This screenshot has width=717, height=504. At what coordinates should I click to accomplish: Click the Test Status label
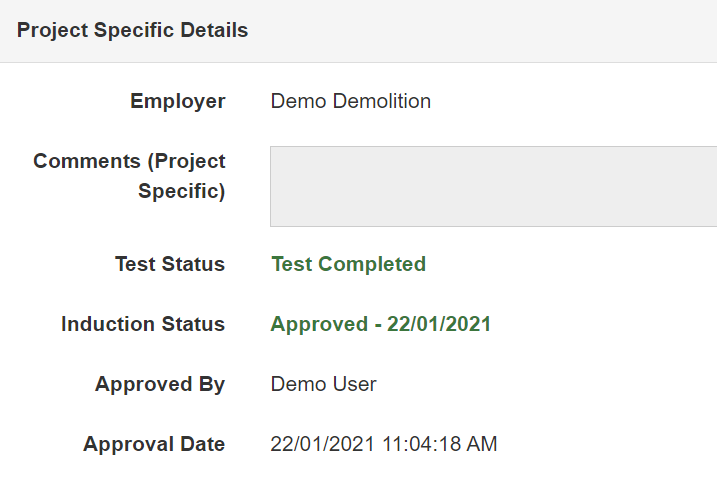tap(170, 264)
